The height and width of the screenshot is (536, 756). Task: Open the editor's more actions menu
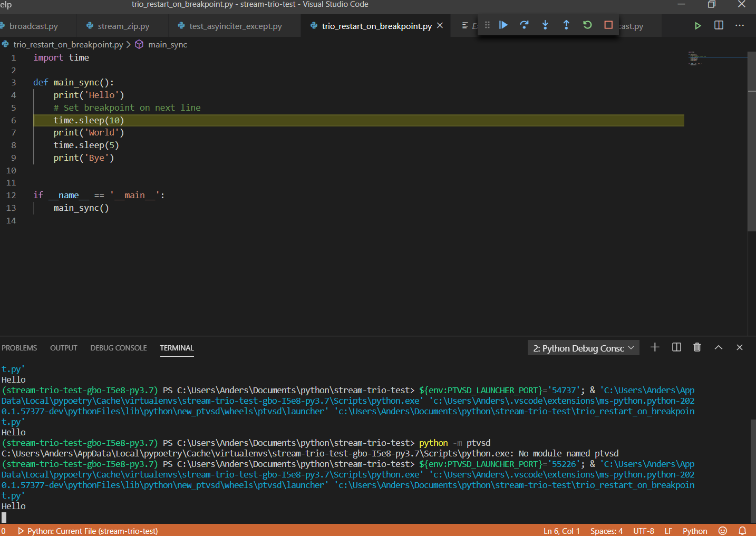(x=740, y=25)
